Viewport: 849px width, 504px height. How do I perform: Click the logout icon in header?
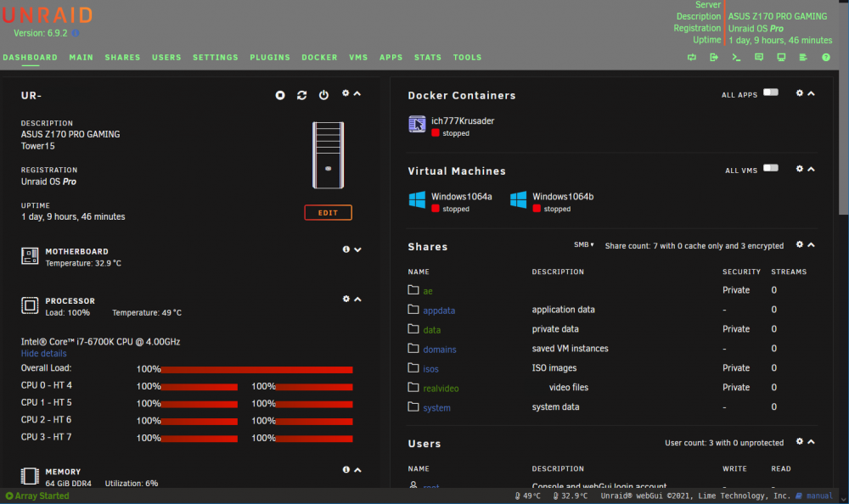[x=714, y=58]
